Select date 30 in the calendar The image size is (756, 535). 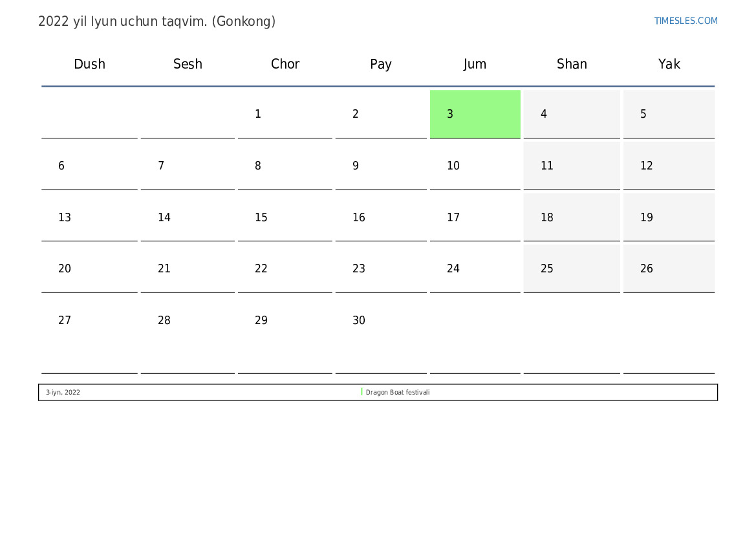381,335
